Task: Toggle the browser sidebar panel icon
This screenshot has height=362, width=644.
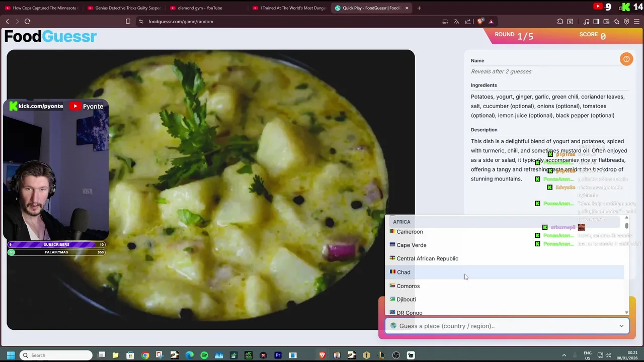Action: click(x=596, y=22)
